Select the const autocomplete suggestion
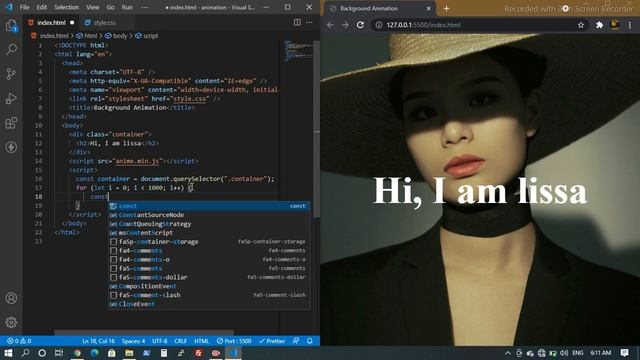640x360 pixels. pyautogui.click(x=209, y=206)
